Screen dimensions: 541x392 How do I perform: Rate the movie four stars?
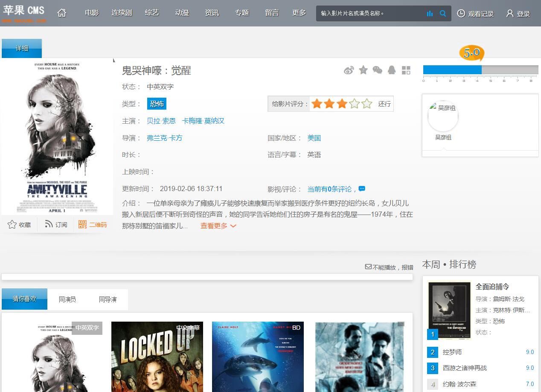[x=354, y=104]
